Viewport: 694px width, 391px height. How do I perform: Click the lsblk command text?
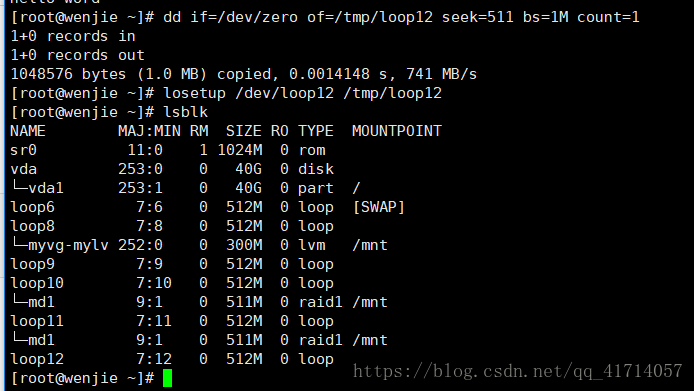coord(185,112)
